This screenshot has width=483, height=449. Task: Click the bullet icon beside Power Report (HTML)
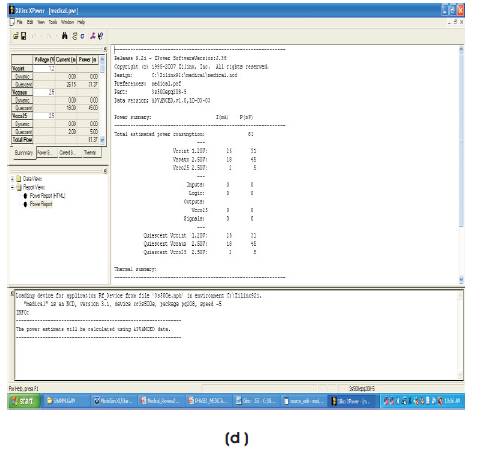coord(25,196)
